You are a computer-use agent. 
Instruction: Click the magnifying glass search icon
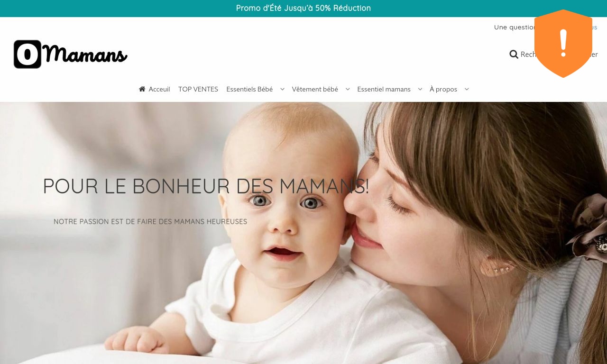pyautogui.click(x=514, y=55)
